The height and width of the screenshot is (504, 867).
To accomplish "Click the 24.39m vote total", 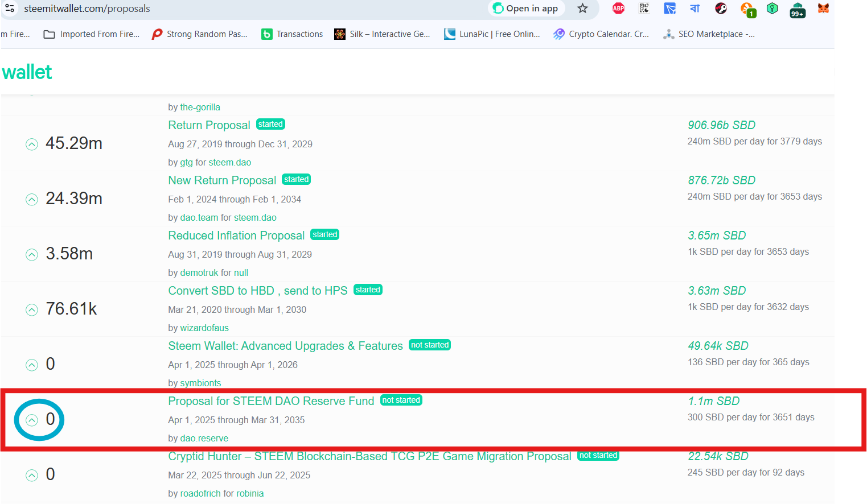I will (74, 199).
